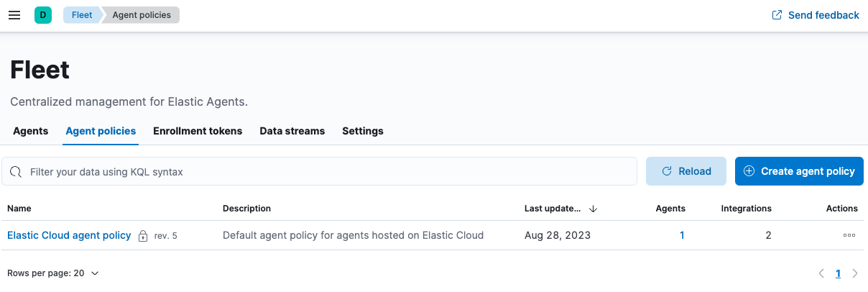Select page 1 in the pagination
This screenshot has height=292, width=868.
tap(838, 273)
